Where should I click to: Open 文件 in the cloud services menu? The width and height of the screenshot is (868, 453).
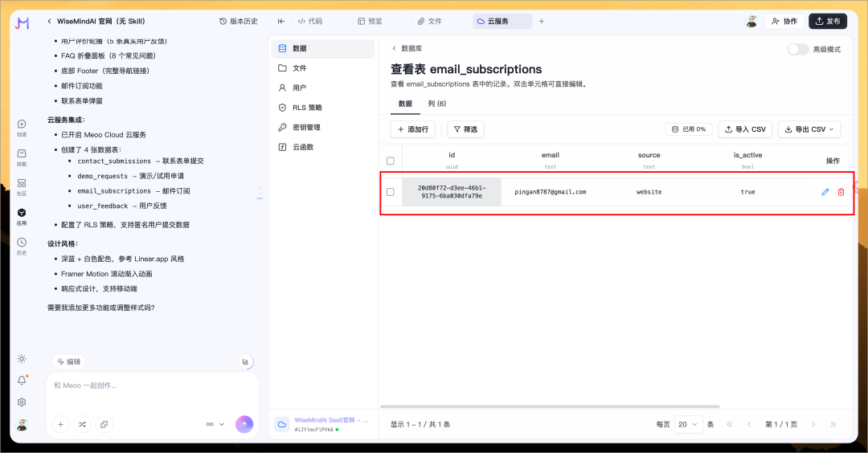coord(323,68)
